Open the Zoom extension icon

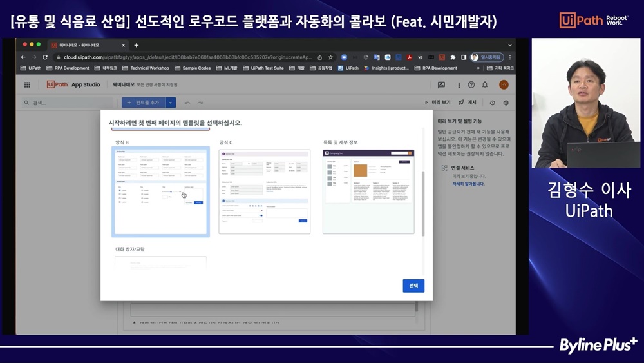coord(344,57)
